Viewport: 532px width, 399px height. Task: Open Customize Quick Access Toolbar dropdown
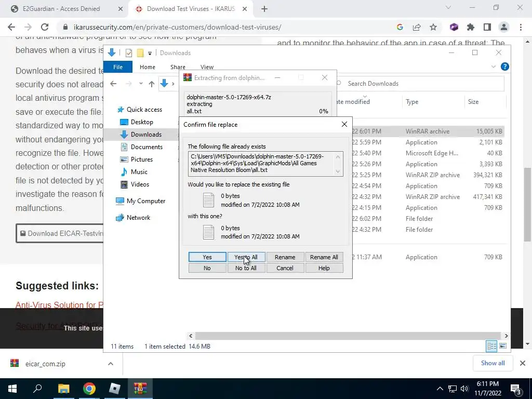pos(150,54)
